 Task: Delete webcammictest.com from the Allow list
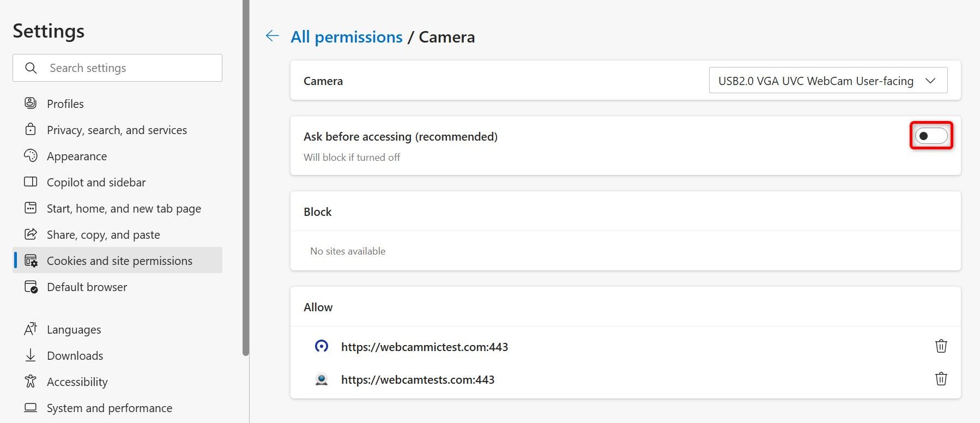(941, 346)
